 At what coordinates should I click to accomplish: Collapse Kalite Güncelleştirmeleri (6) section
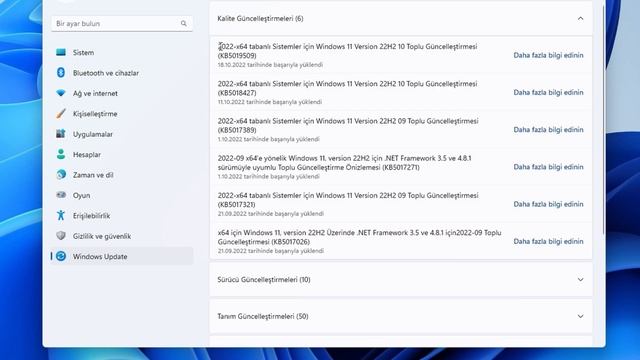point(401,18)
